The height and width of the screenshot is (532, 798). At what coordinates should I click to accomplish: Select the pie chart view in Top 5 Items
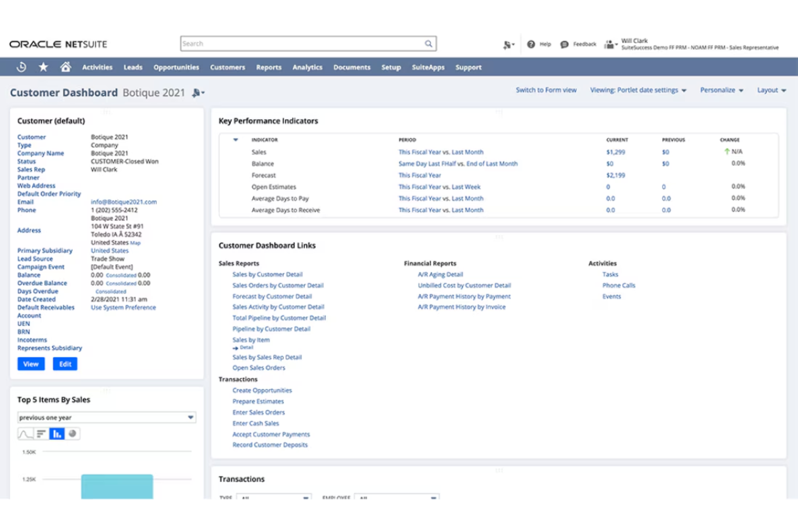tap(73, 433)
